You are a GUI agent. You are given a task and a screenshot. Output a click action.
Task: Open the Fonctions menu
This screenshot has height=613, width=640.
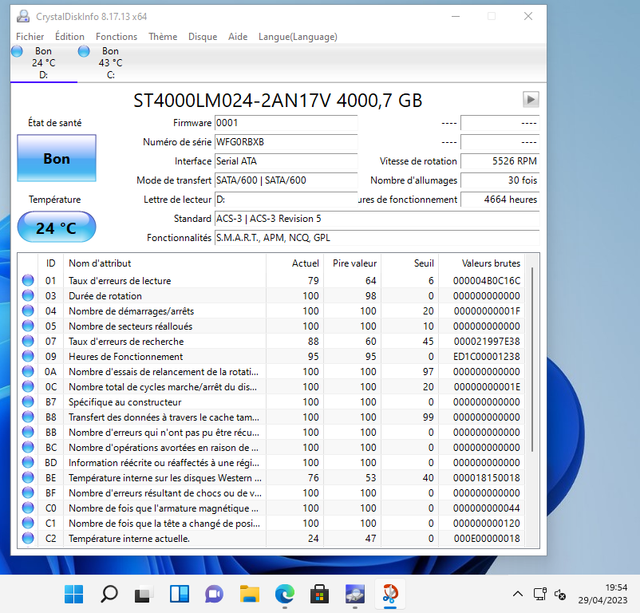116,37
